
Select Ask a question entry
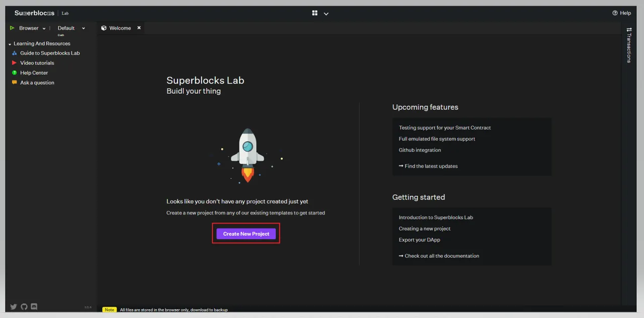point(37,82)
